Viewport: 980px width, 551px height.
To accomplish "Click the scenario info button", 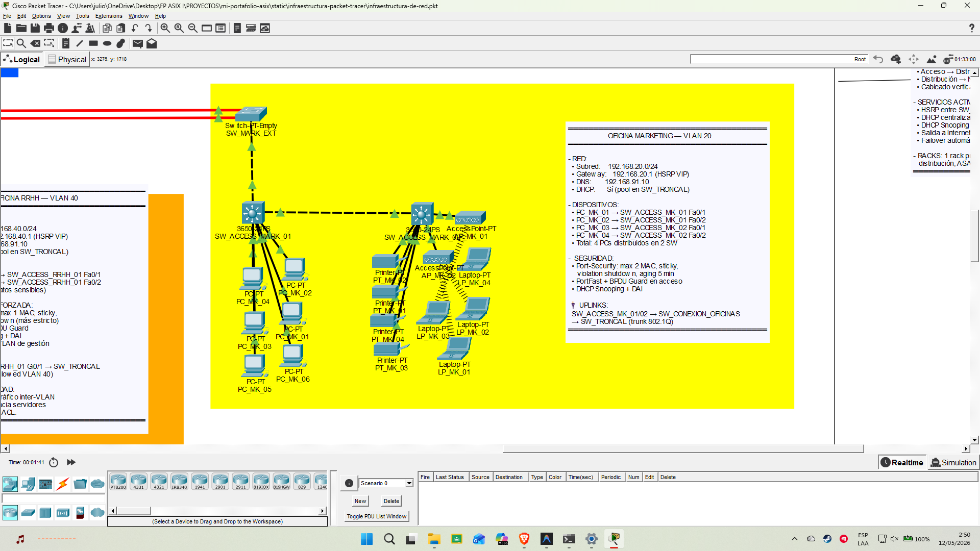I will coord(349,483).
